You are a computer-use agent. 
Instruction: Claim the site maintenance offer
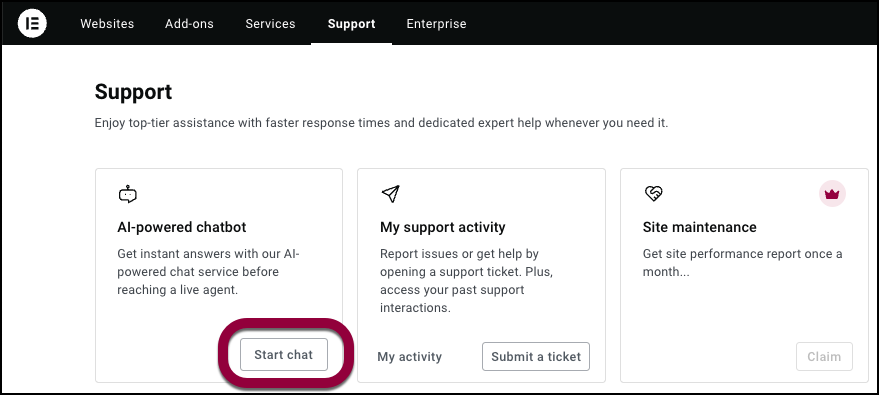click(824, 357)
